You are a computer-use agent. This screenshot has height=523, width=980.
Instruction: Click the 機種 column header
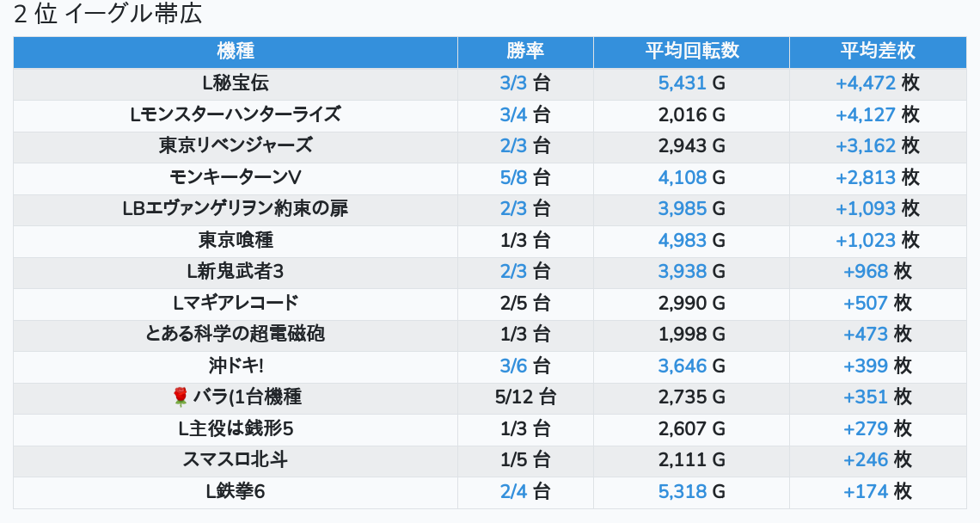pyautogui.click(x=236, y=52)
